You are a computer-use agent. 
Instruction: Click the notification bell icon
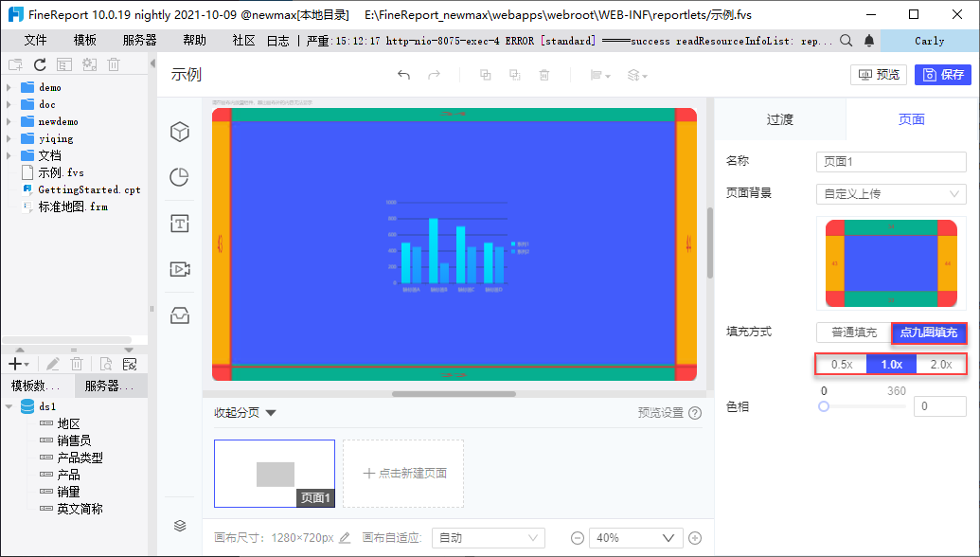(869, 41)
